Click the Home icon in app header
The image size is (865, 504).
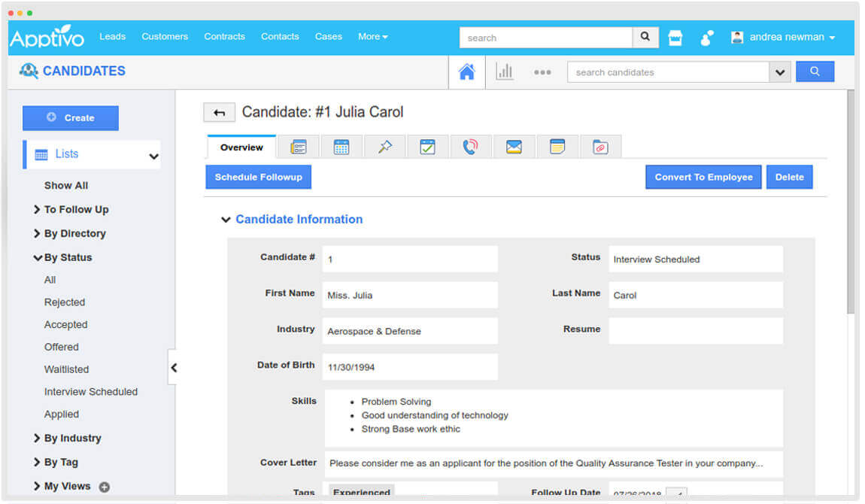(x=466, y=71)
